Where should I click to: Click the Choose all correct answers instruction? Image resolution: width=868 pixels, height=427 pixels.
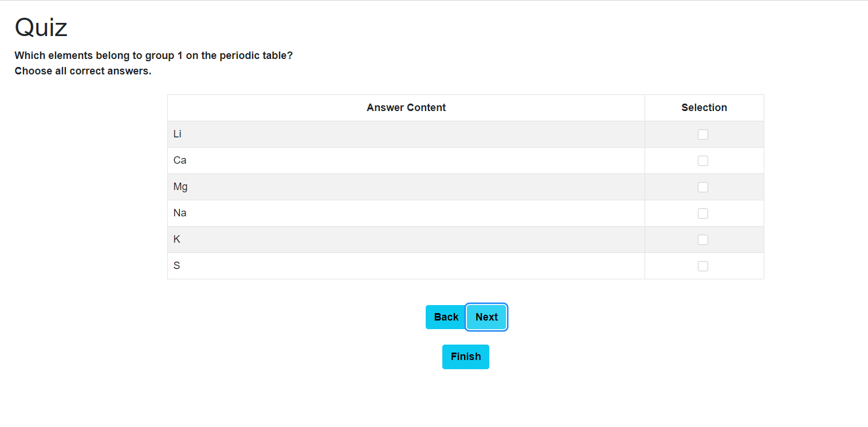click(83, 70)
